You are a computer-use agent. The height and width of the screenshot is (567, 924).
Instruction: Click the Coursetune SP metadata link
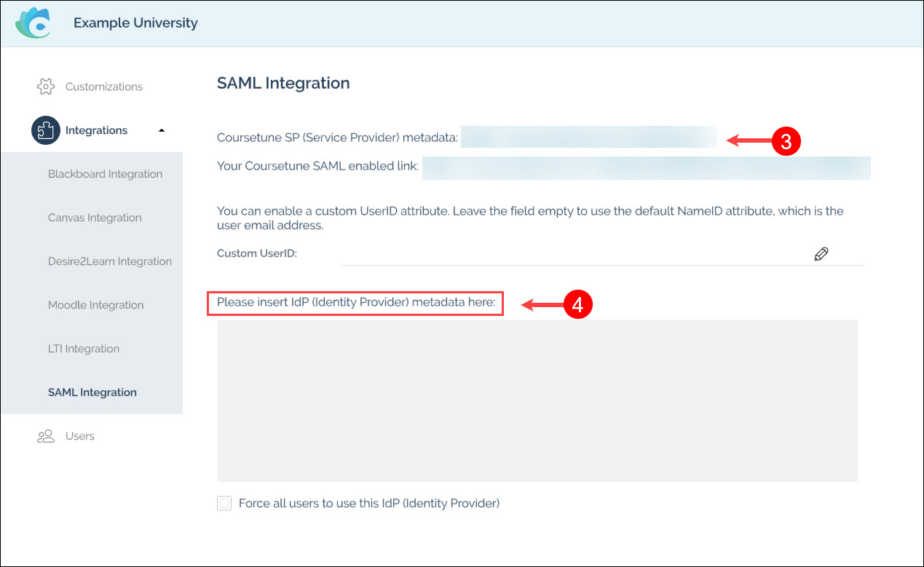588,138
